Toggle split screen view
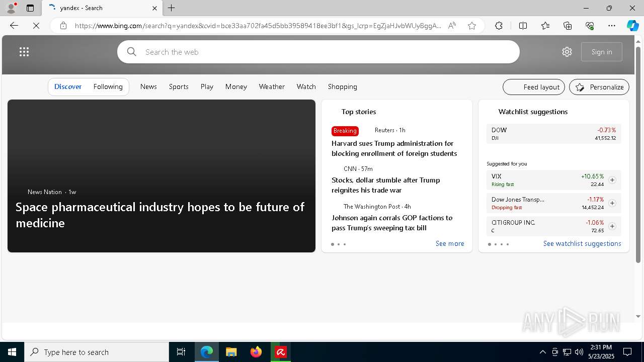This screenshot has height=362, width=644. (x=523, y=26)
